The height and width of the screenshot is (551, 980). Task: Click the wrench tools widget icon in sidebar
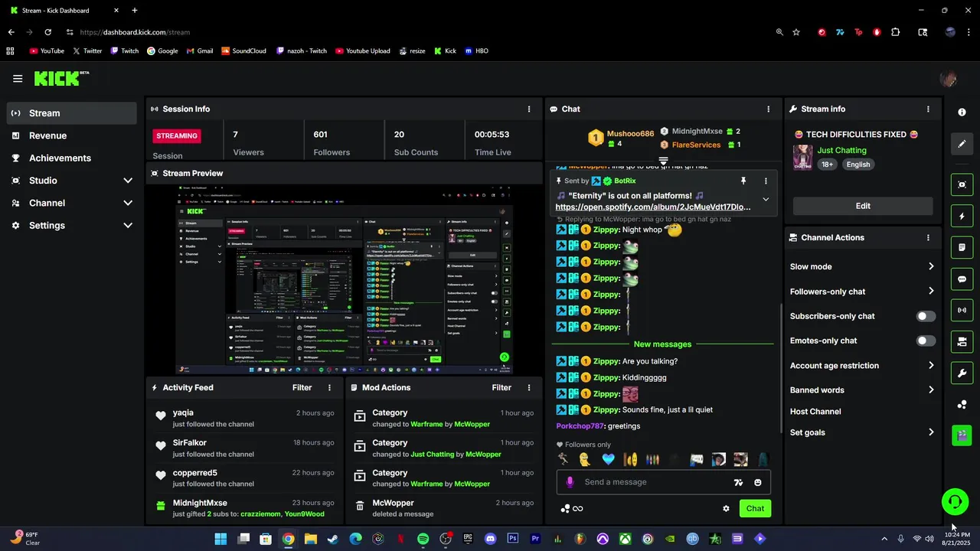click(x=962, y=373)
